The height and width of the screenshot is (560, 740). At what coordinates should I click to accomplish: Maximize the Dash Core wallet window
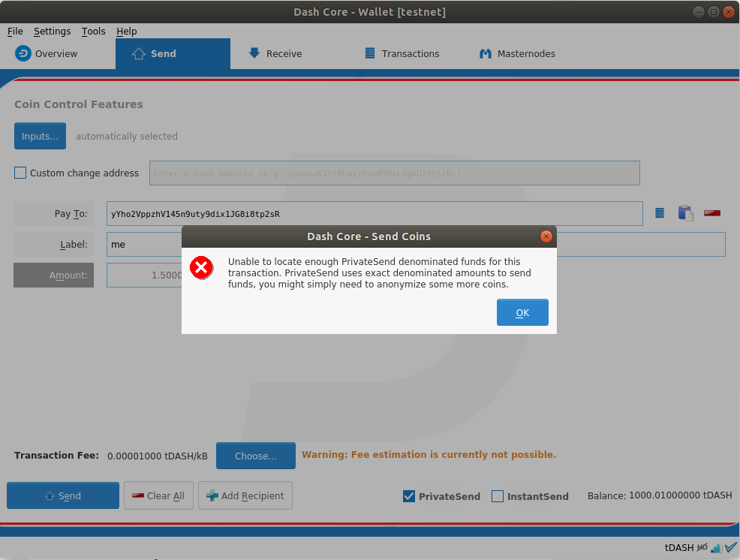point(714,12)
